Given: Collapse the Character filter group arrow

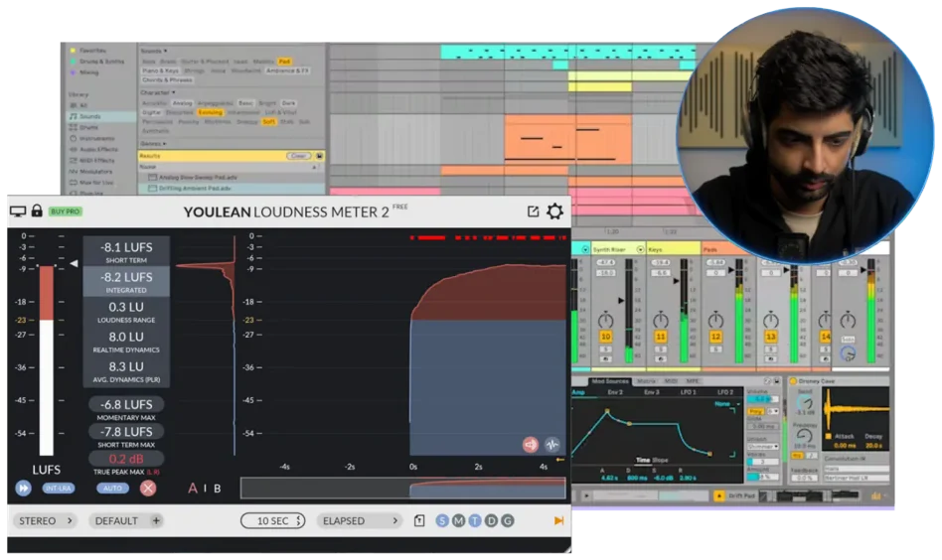Looking at the screenshot, I should point(174,92).
